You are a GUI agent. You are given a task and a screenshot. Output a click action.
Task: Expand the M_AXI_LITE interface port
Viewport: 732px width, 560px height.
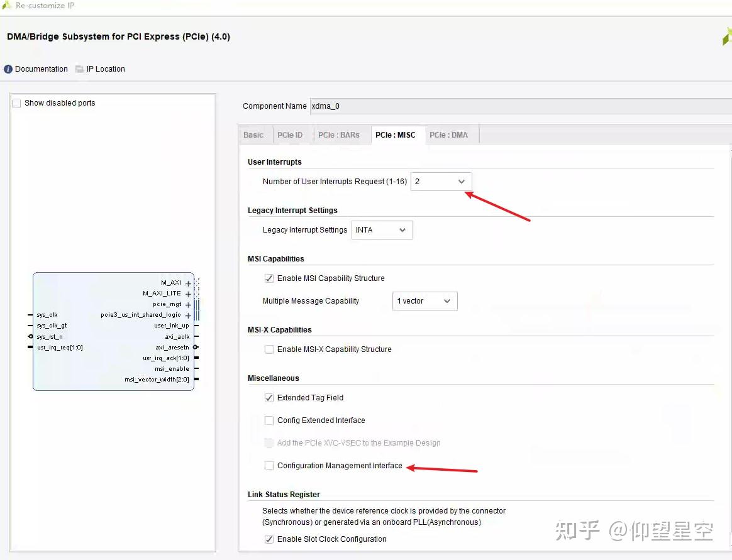point(187,294)
